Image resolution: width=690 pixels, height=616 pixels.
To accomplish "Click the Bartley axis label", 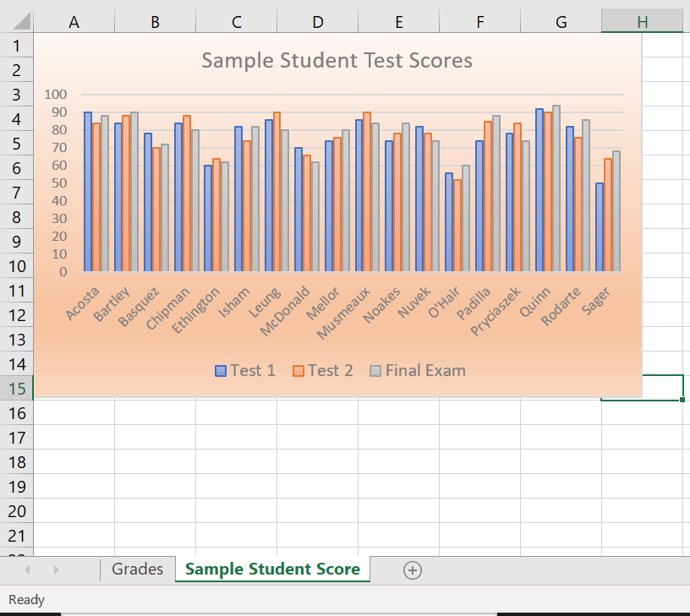I will (x=112, y=304).
